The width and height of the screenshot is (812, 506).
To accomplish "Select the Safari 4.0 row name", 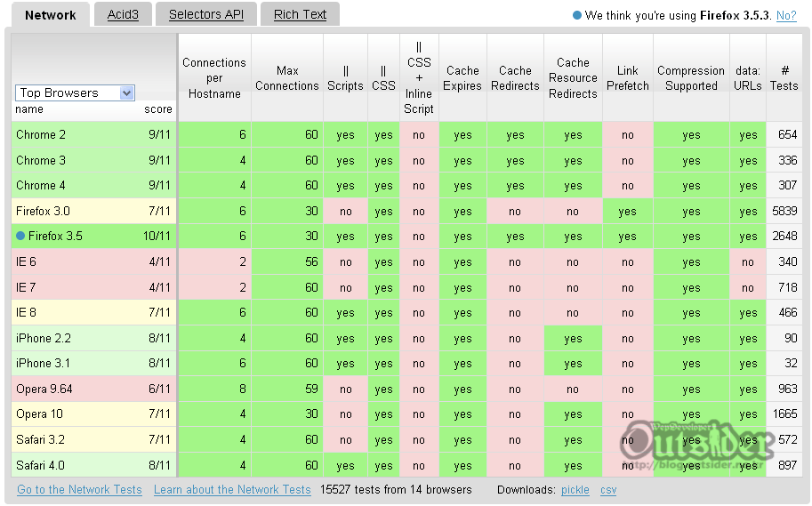I will [40, 465].
